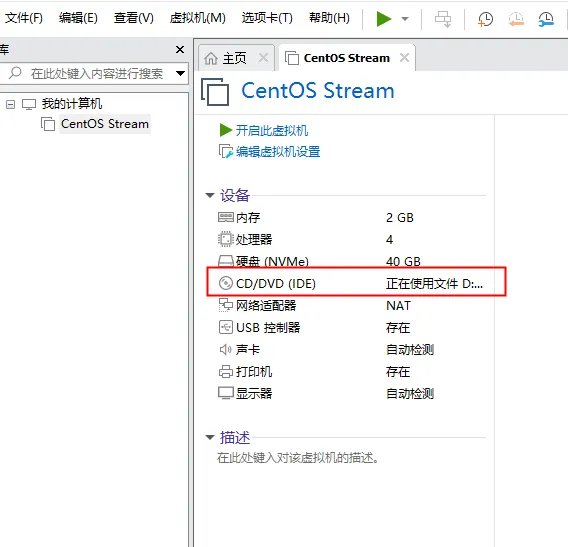Click the CD/DVD (IDE) device icon

(x=225, y=283)
